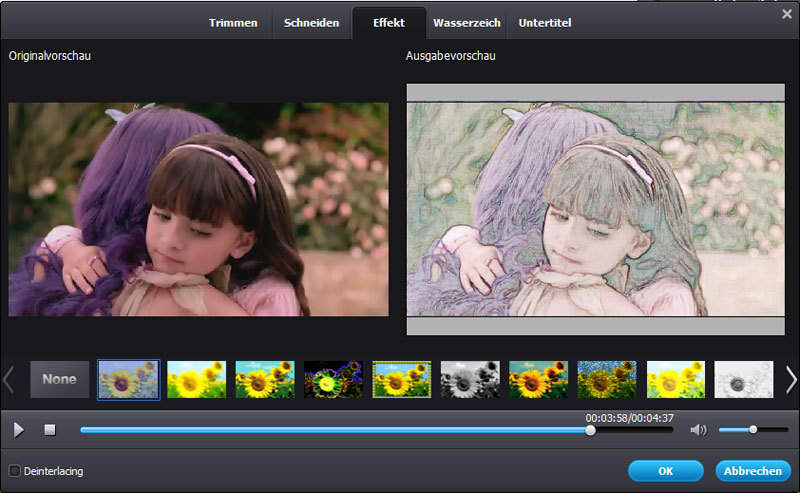Viewport: 800px width, 493px height.
Task: Apply the neon dark sunflower effect
Action: coord(333,380)
